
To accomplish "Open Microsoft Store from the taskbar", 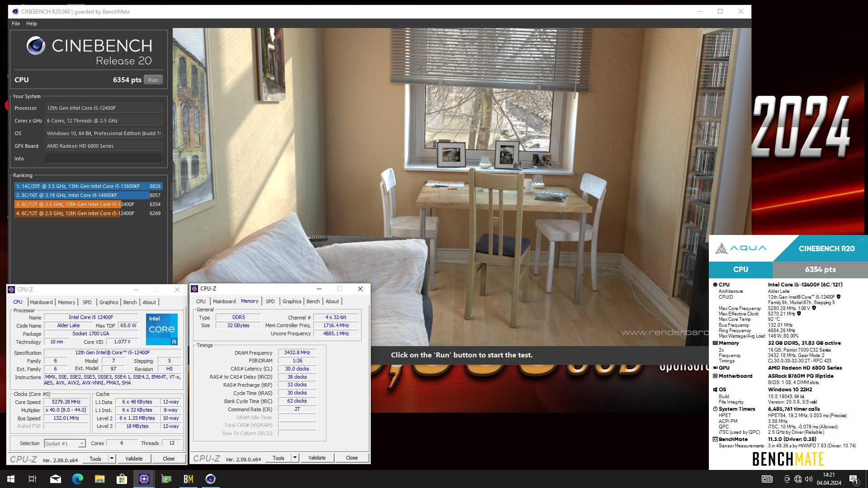I will (122, 479).
